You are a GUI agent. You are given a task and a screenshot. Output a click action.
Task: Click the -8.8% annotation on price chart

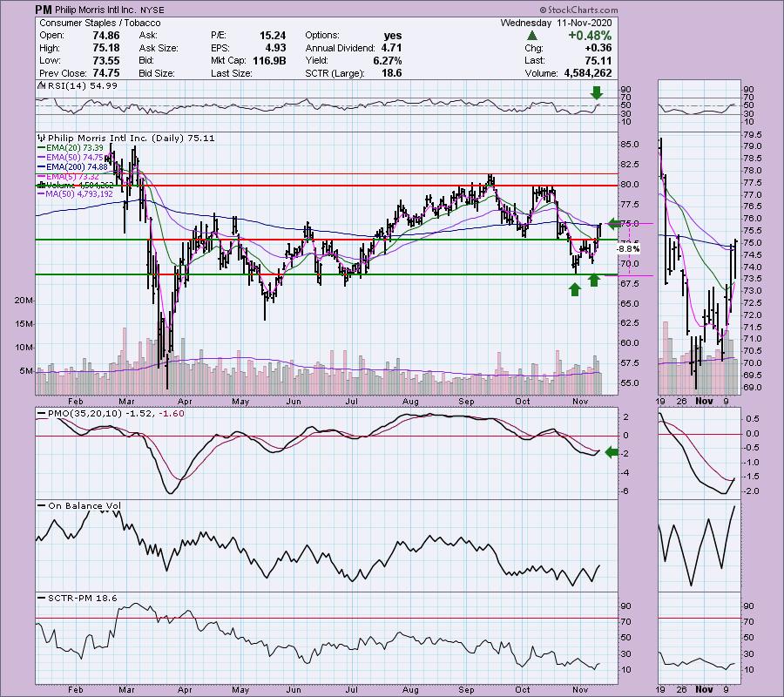coord(628,248)
